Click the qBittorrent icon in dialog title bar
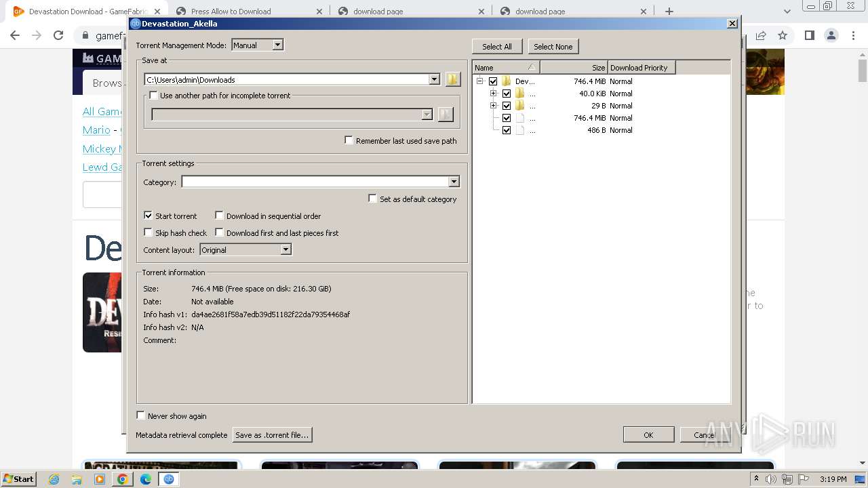The width and height of the screenshot is (868, 488). click(x=136, y=24)
